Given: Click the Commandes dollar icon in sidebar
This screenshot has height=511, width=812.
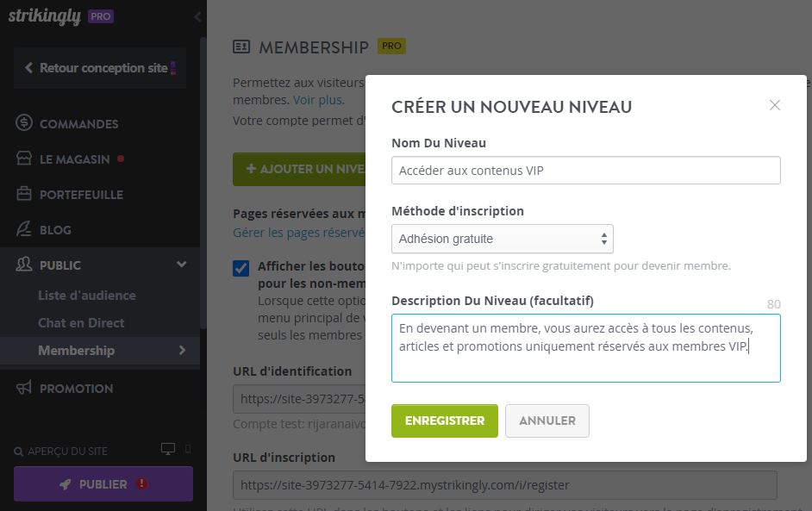Looking at the screenshot, I should (x=24, y=122).
